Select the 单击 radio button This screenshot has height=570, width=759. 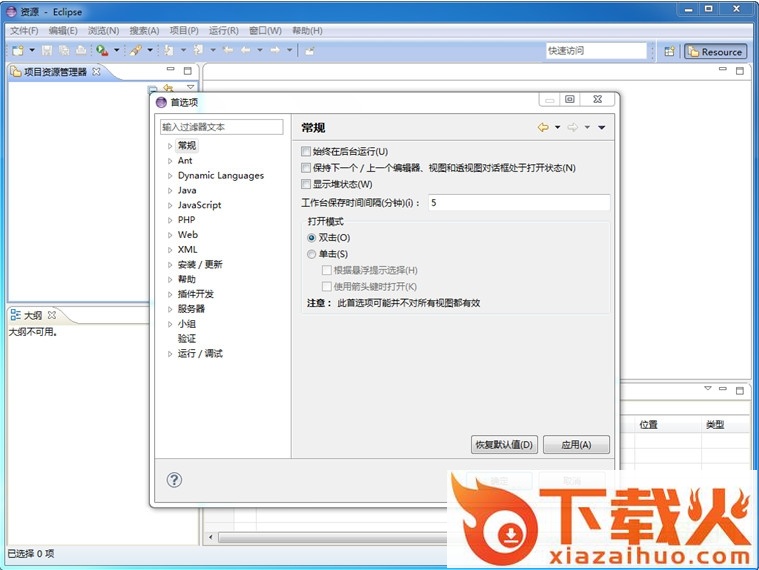[x=312, y=254]
